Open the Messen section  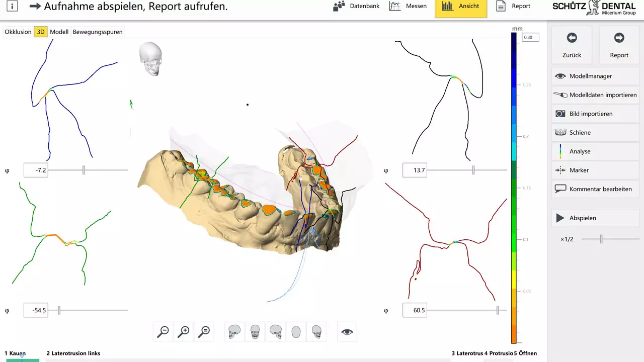click(x=408, y=7)
